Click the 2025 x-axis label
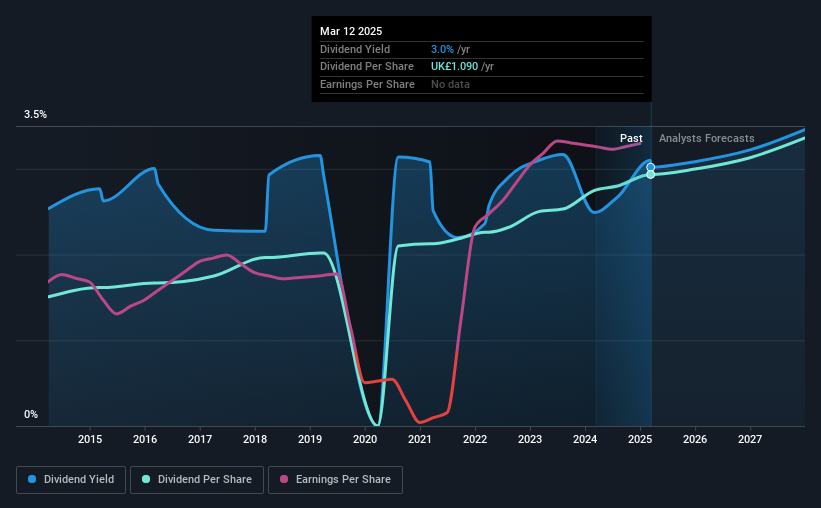This screenshot has width=821, height=508. pos(640,439)
